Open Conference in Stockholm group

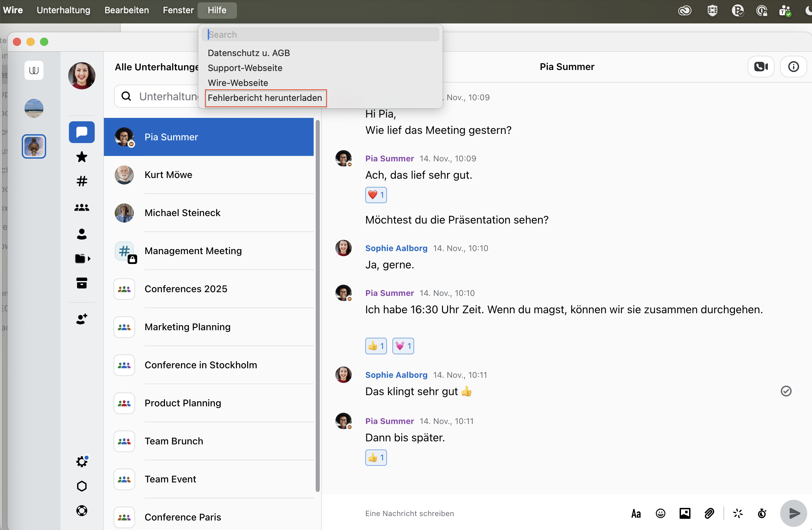(x=208, y=365)
